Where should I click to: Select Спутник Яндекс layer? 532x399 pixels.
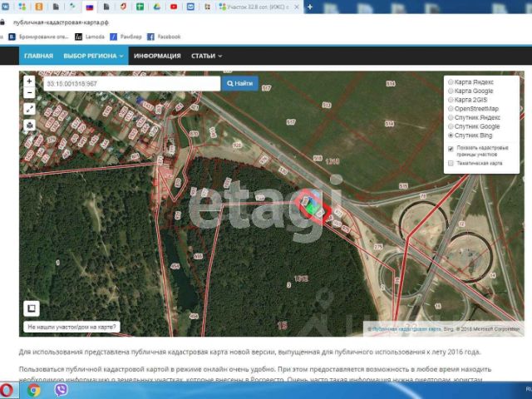click(x=451, y=117)
